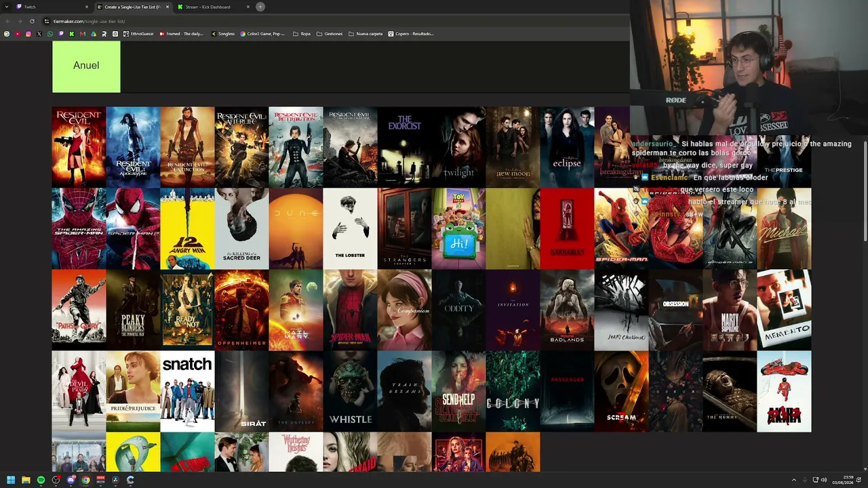
Task: Select the Whistle poster
Action: 350,391
